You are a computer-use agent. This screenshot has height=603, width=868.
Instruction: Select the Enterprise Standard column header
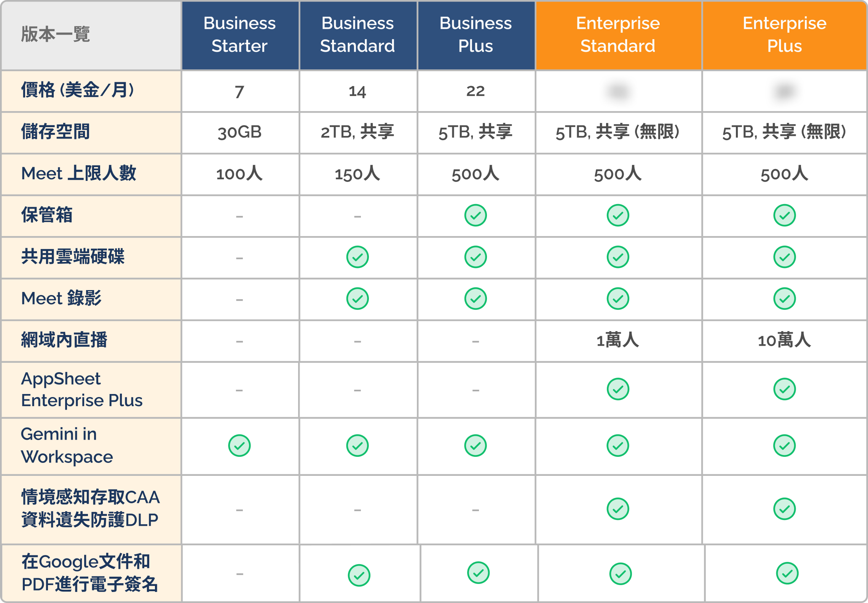[619, 35]
